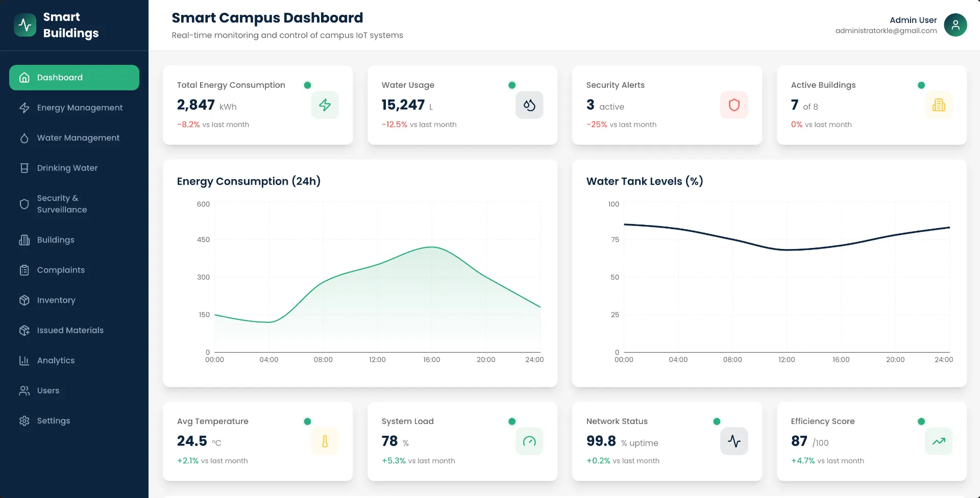Click the Drinking Water glass icon
The image size is (980, 498).
(x=24, y=167)
